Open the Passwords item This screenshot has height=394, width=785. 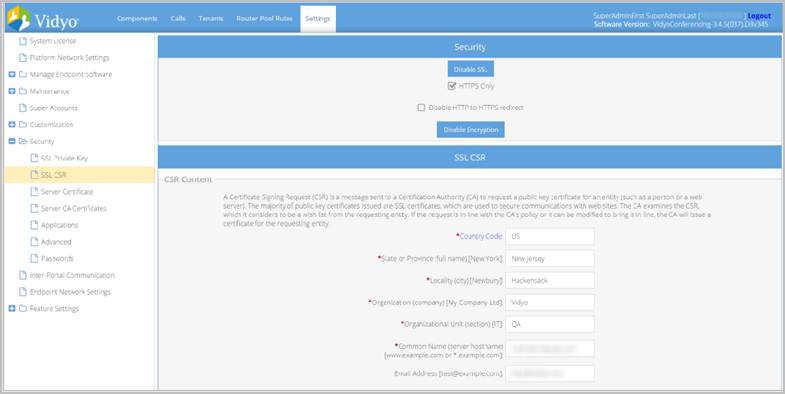[57, 258]
